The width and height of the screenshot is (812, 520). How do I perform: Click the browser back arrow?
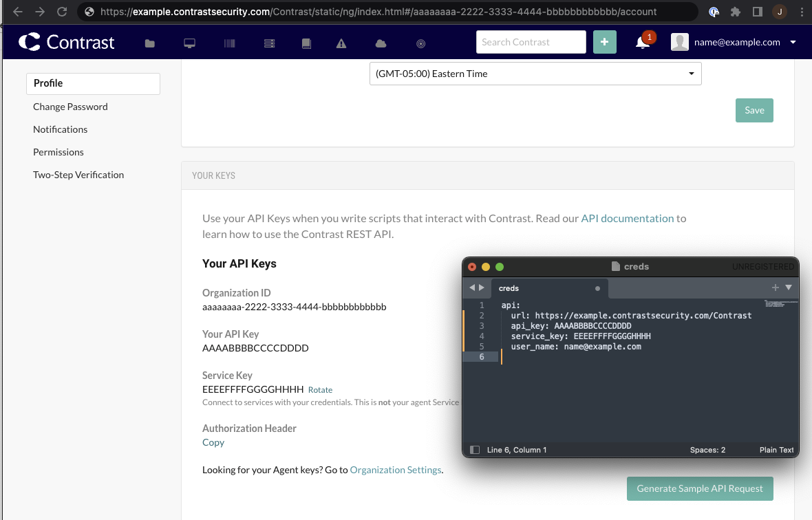coord(18,12)
